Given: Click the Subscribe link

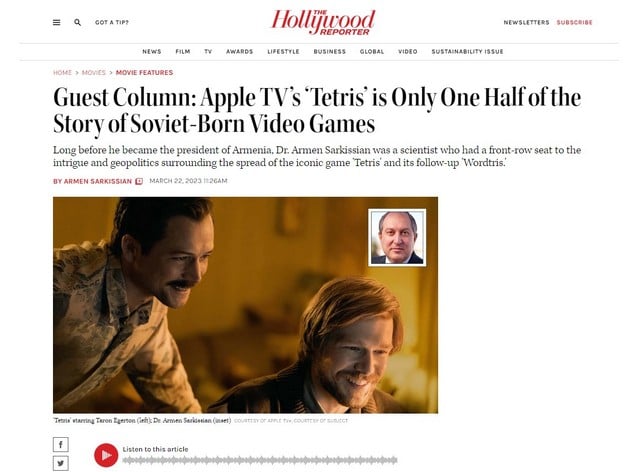Looking at the screenshot, I should pyautogui.click(x=574, y=22).
